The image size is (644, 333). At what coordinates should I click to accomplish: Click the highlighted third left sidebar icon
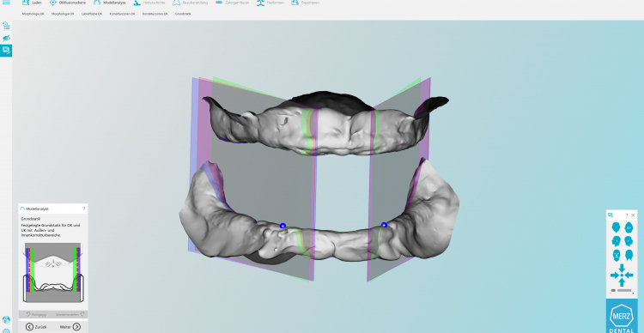[6, 51]
